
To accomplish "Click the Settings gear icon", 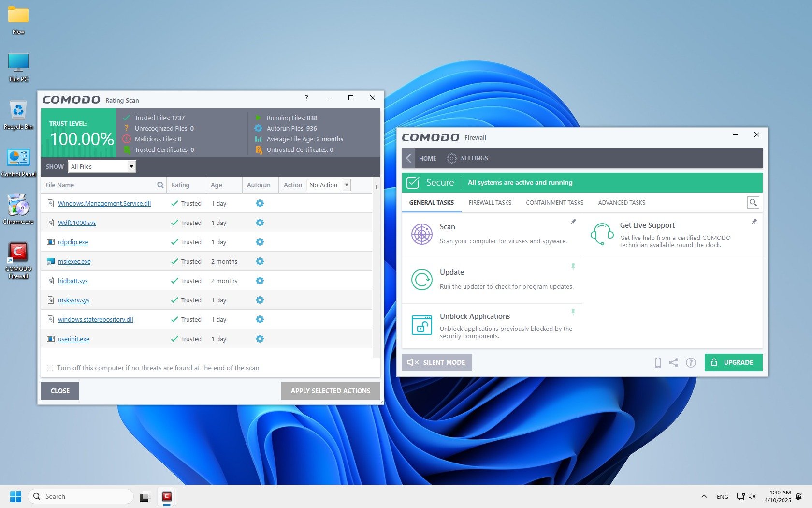I will tap(451, 158).
